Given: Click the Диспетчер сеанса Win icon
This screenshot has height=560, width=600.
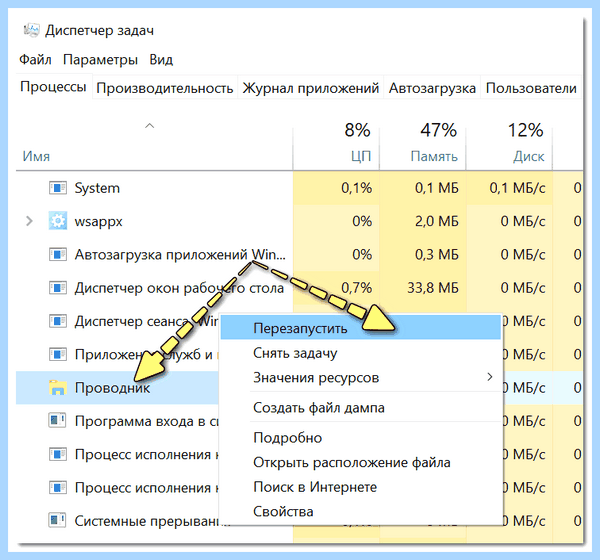Looking at the screenshot, I should tap(58, 321).
